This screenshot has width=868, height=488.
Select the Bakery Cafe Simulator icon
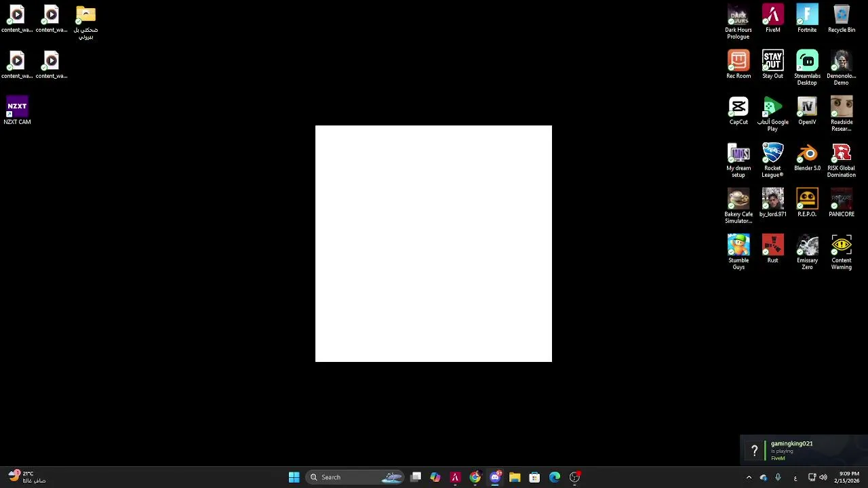click(738, 206)
